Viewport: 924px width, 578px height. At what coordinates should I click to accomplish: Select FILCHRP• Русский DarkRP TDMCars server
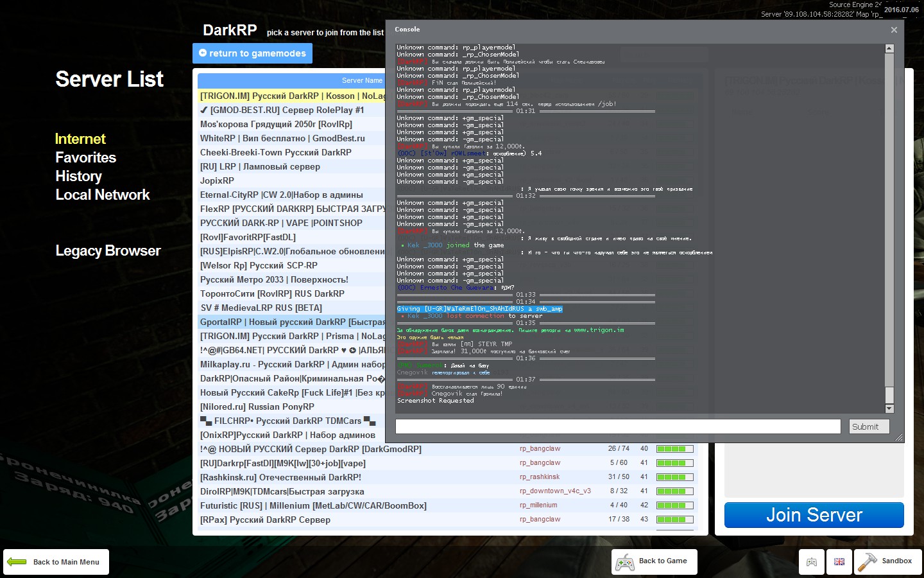(292, 421)
